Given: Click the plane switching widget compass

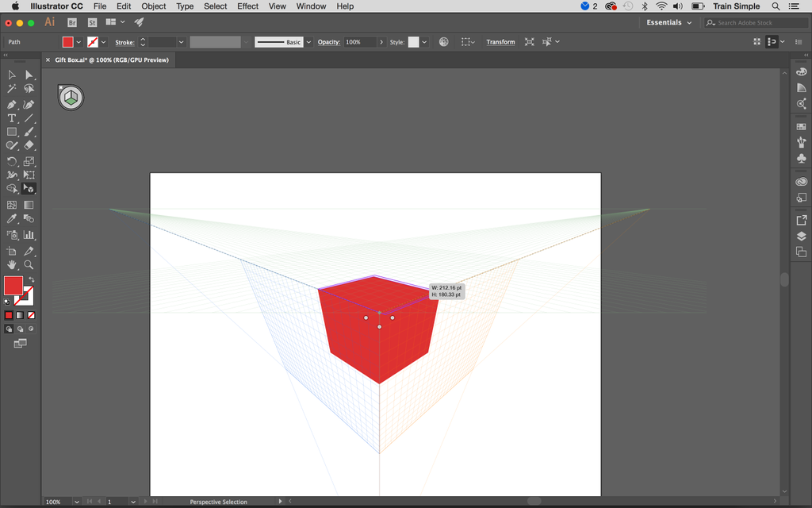Looking at the screenshot, I should point(71,97).
